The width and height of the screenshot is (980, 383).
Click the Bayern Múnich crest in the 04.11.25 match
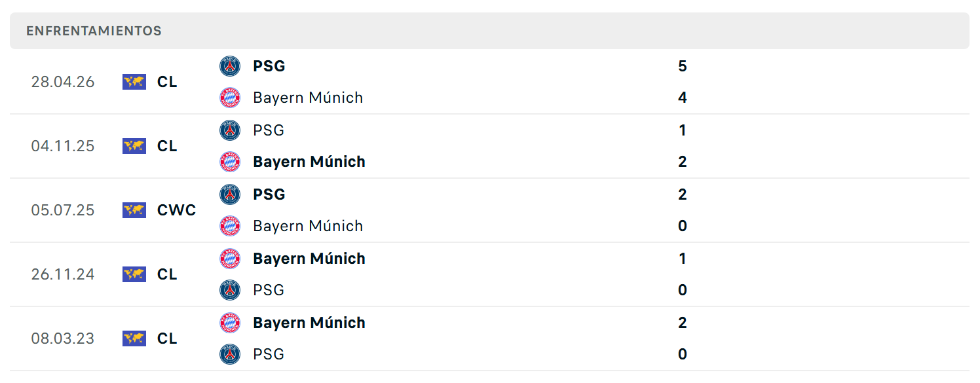[x=230, y=162]
